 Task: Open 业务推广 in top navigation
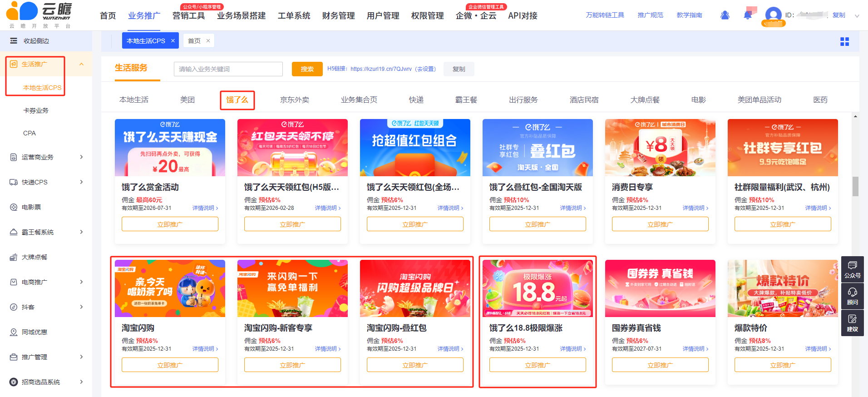point(144,16)
